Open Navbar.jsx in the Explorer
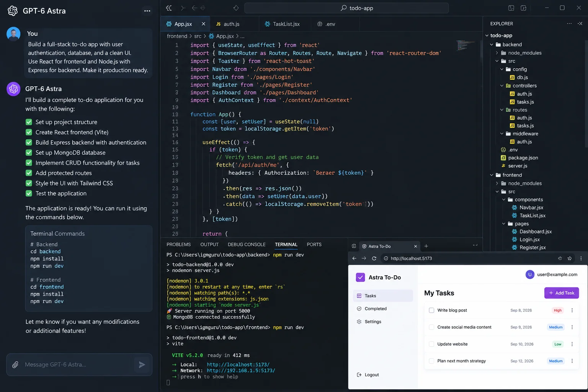588x392 pixels. pos(531,207)
